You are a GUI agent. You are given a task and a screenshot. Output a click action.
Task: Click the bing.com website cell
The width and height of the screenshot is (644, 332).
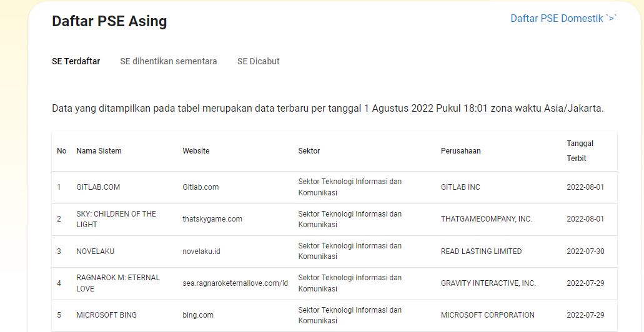198,315
